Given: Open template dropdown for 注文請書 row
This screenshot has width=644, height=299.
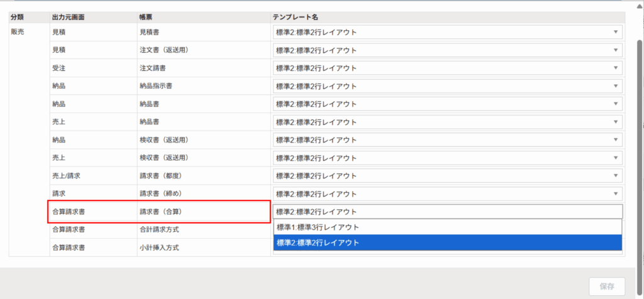Looking at the screenshot, I should (x=448, y=68).
